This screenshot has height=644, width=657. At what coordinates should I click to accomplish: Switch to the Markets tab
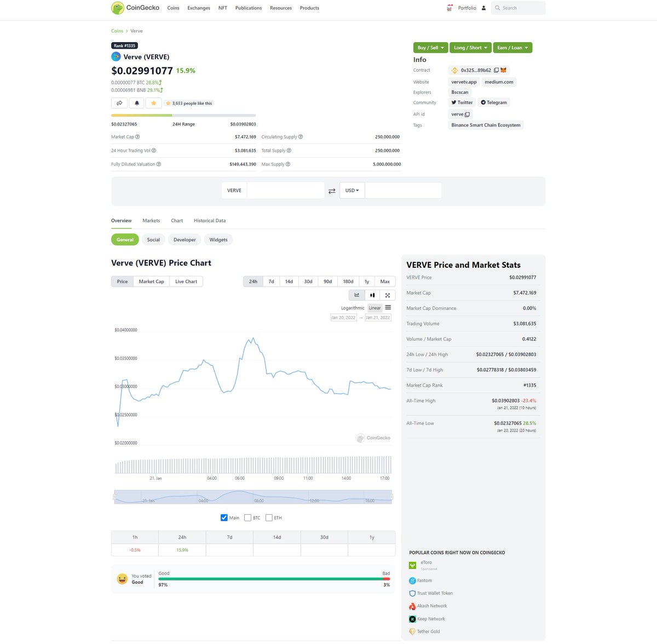click(x=151, y=221)
